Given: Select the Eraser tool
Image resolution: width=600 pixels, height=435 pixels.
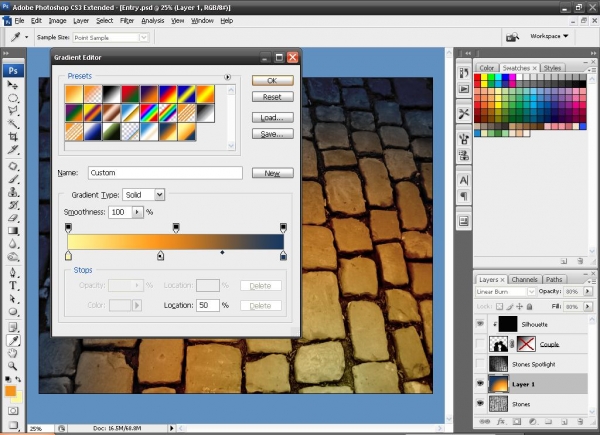Looking at the screenshot, I should click(x=13, y=218).
